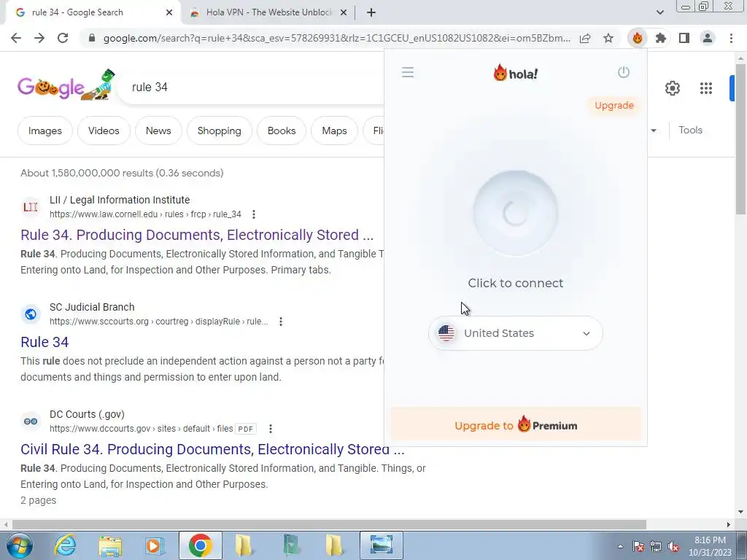Click the orange Upgrade button
This screenshot has width=747, height=560.
click(x=614, y=105)
